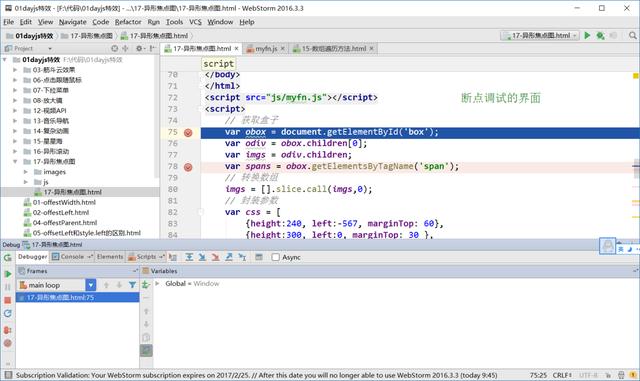The width and height of the screenshot is (640, 381).
Task: Open the run configuration dropdown
Action: (x=540, y=36)
